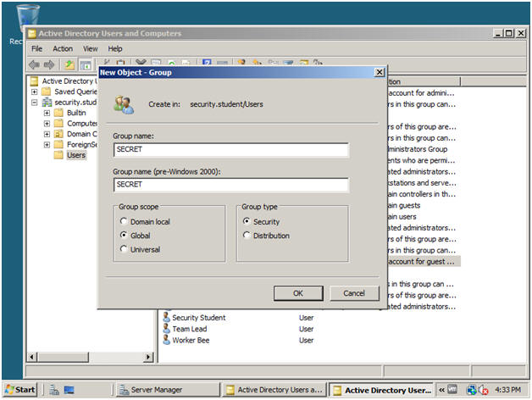Click the Forward arrow in the toolbar
532x400 pixels.
pos(49,64)
